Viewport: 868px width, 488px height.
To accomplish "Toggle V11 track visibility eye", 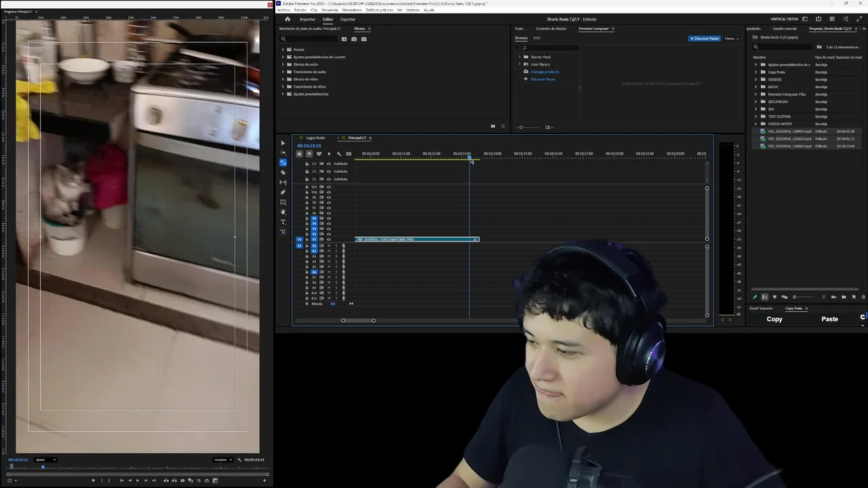I will pos(329,187).
